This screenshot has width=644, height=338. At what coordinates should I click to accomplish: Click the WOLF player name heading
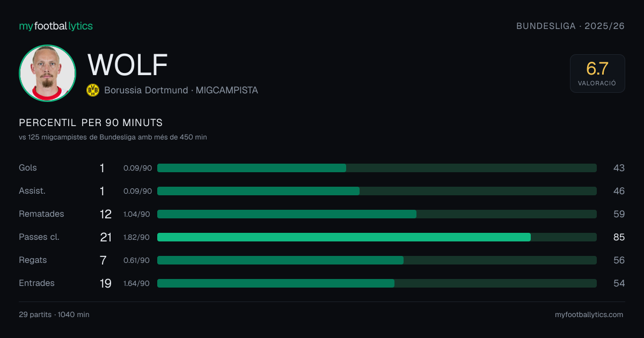pyautogui.click(x=128, y=65)
